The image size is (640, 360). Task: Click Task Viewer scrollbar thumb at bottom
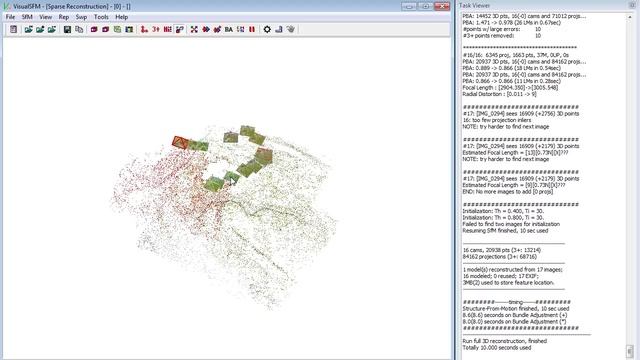(x=630, y=351)
